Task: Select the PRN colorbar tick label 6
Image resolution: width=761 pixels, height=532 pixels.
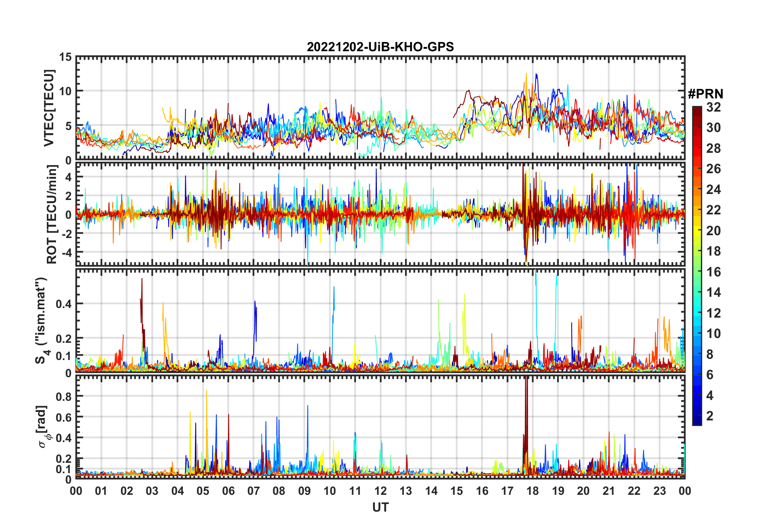Action: [710, 375]
